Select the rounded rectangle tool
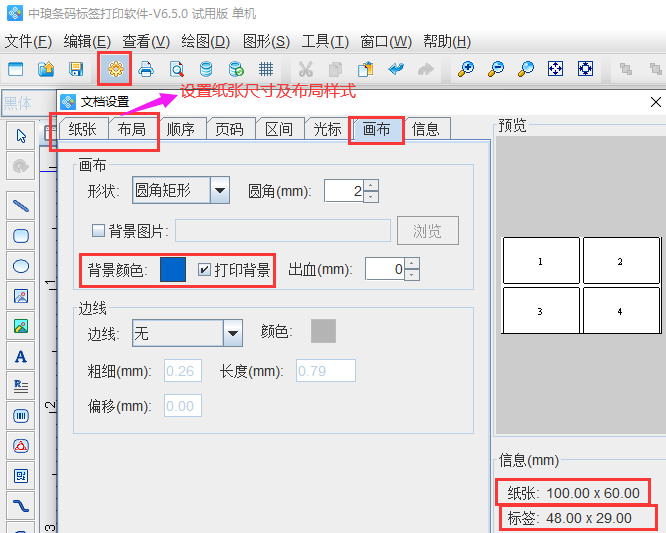Screen dimensions: 666x533 tap(21, 236)
